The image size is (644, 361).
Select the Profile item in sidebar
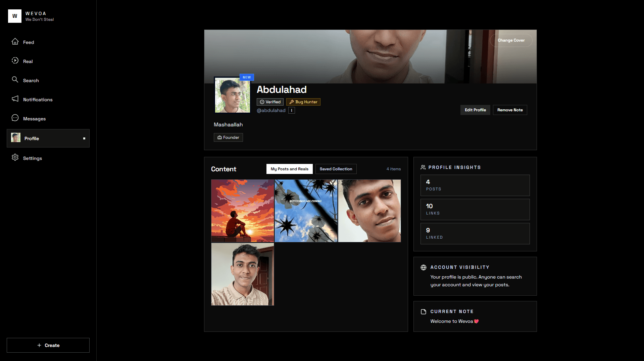(x=48, y=138)
